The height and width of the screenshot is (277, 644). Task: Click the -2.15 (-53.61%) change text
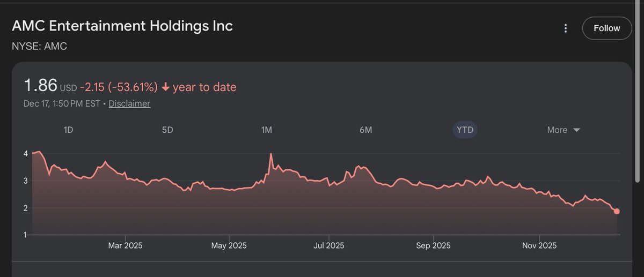click(x=119, y=87)
